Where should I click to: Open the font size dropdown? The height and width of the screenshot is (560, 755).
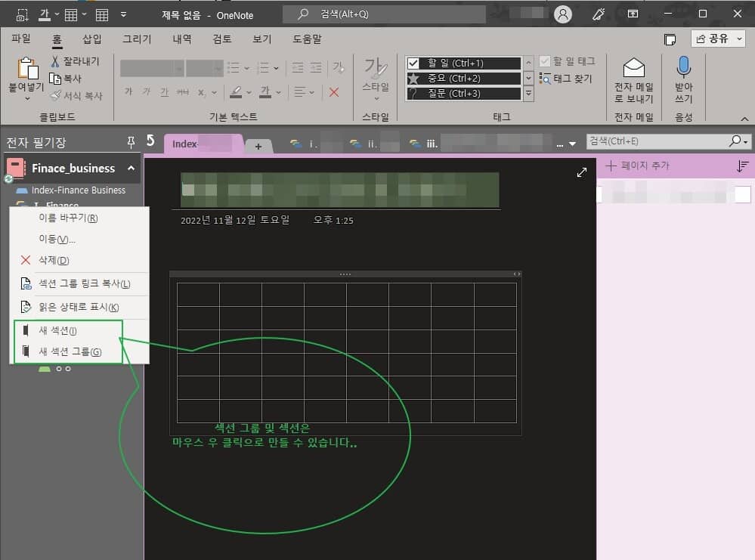click(218, 68)
